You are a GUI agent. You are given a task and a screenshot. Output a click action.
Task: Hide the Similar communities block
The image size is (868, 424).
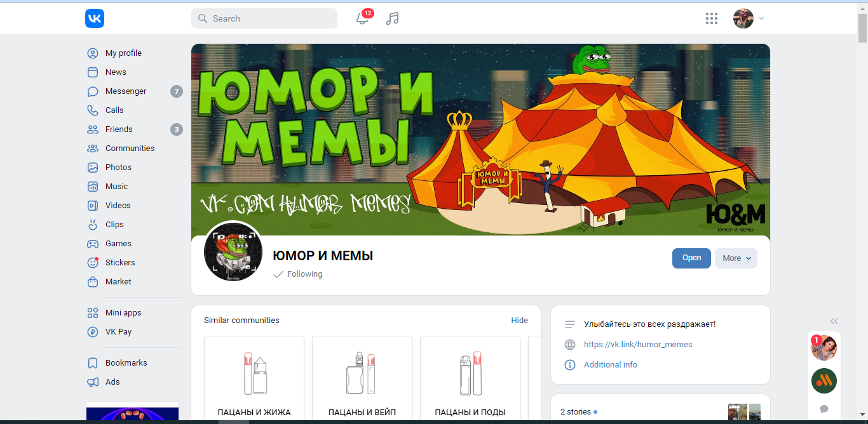pos(519,321)
